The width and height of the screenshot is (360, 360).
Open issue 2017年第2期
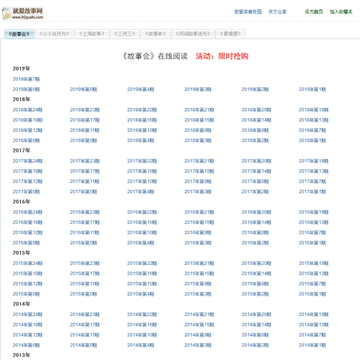pos(255,192)
